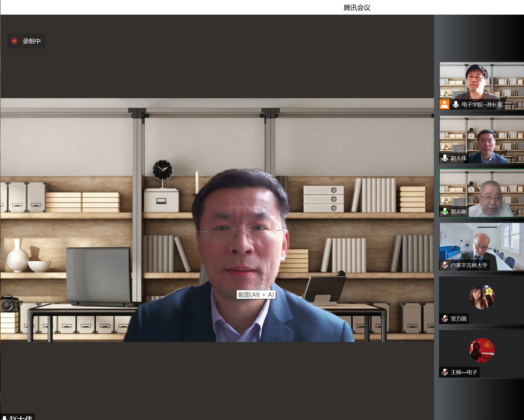Click the 电子学院--孙长轮 name label

[x=482, y=105]
